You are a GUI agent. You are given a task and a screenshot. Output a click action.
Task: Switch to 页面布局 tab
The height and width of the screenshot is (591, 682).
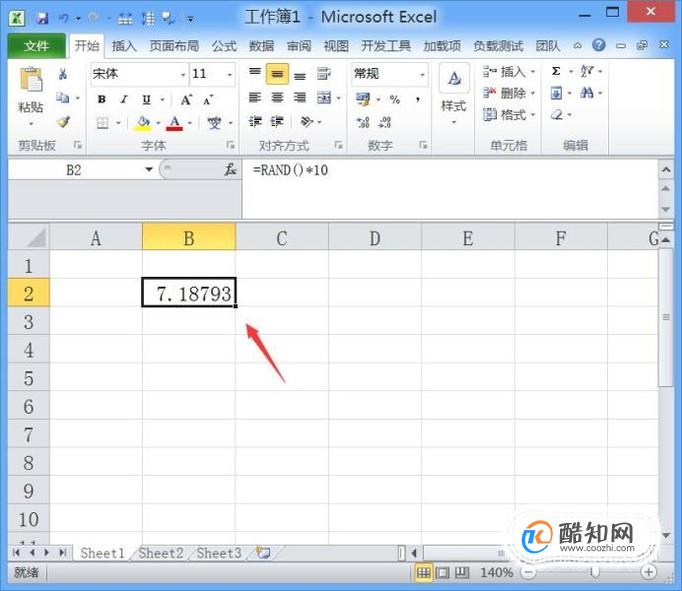(174, 46)
